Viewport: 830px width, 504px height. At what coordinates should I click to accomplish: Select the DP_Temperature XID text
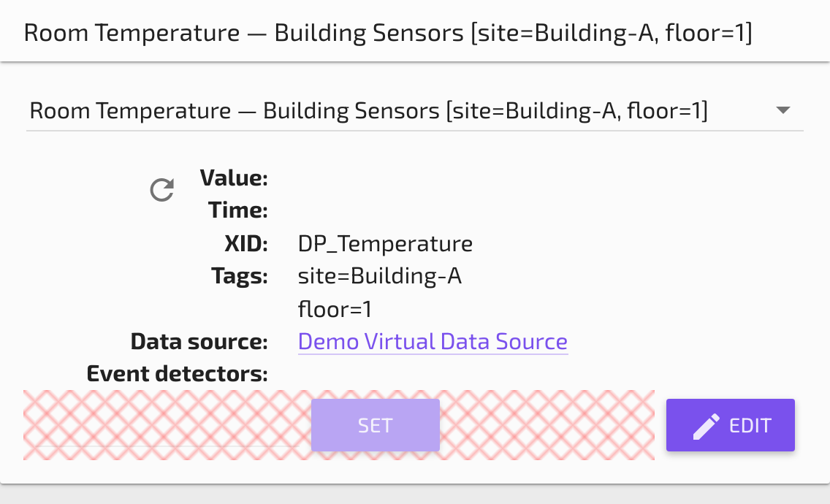tap(385, 243)
